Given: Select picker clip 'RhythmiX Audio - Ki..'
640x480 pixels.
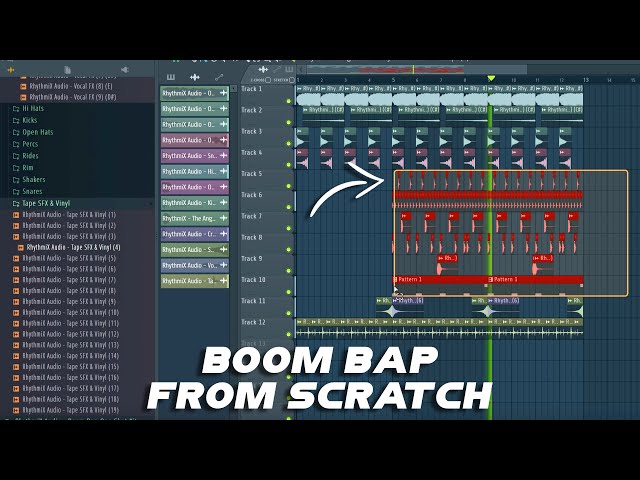Looking at the screenshot, I should 195,203.
